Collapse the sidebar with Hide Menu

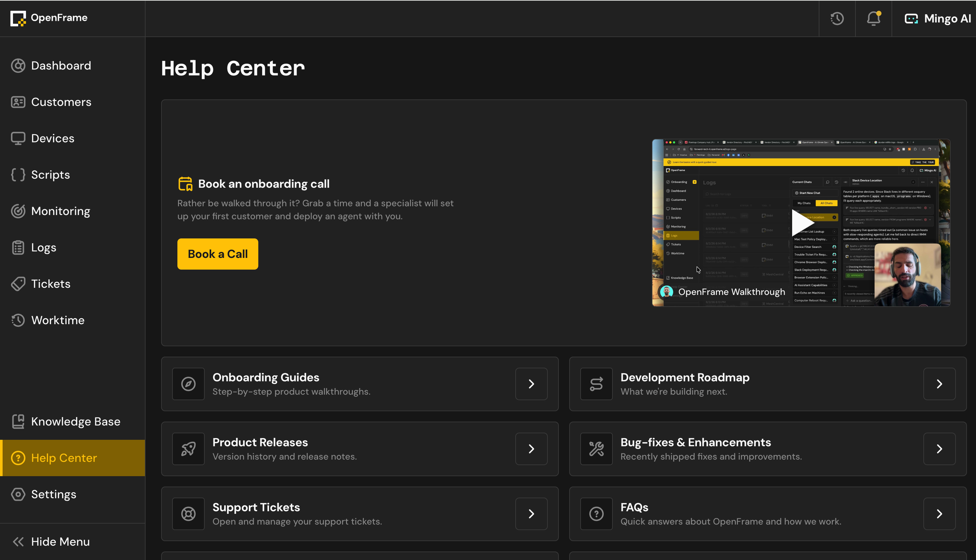click(73, 542)
